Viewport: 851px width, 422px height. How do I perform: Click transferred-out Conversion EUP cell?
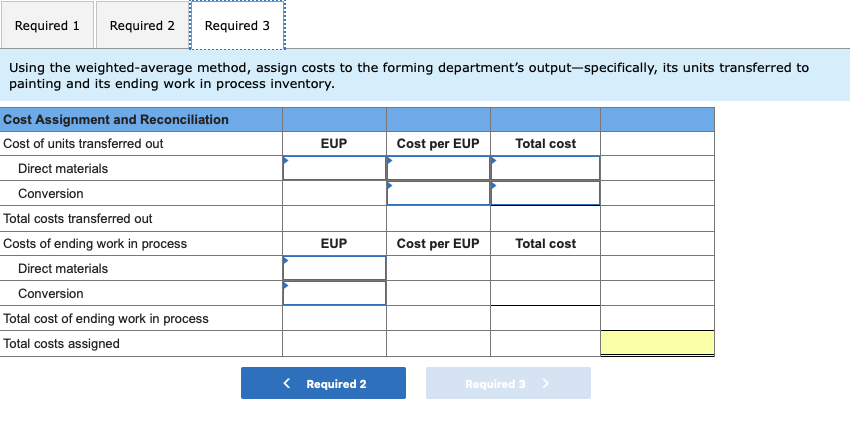coord(334,194)
